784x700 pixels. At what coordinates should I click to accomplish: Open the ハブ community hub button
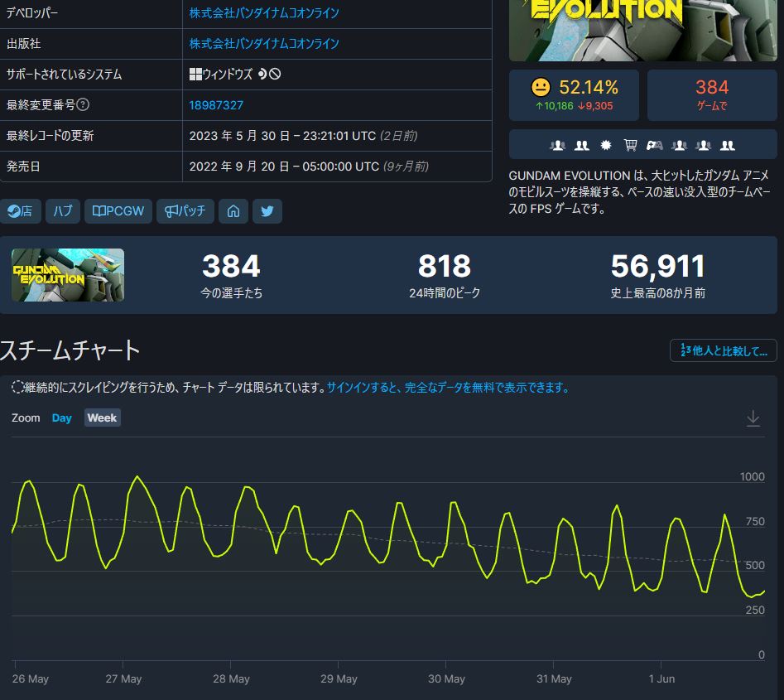(63, 211)
